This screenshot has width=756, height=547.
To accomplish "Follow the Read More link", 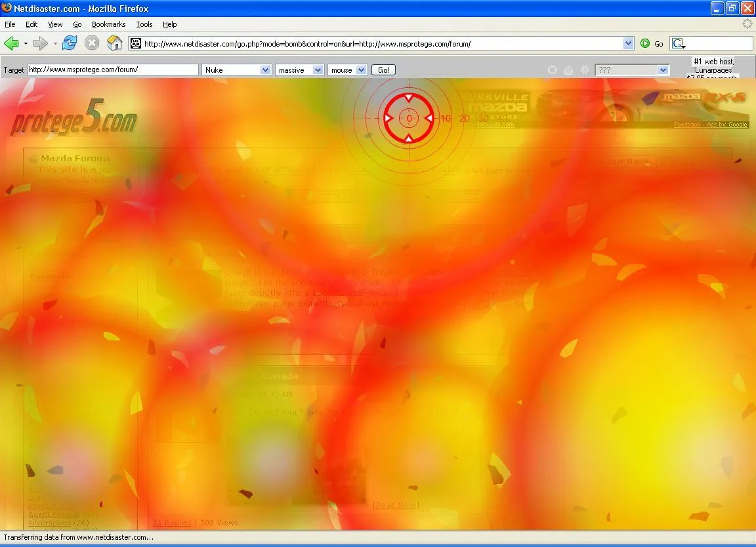I will [x=396, y=504].
